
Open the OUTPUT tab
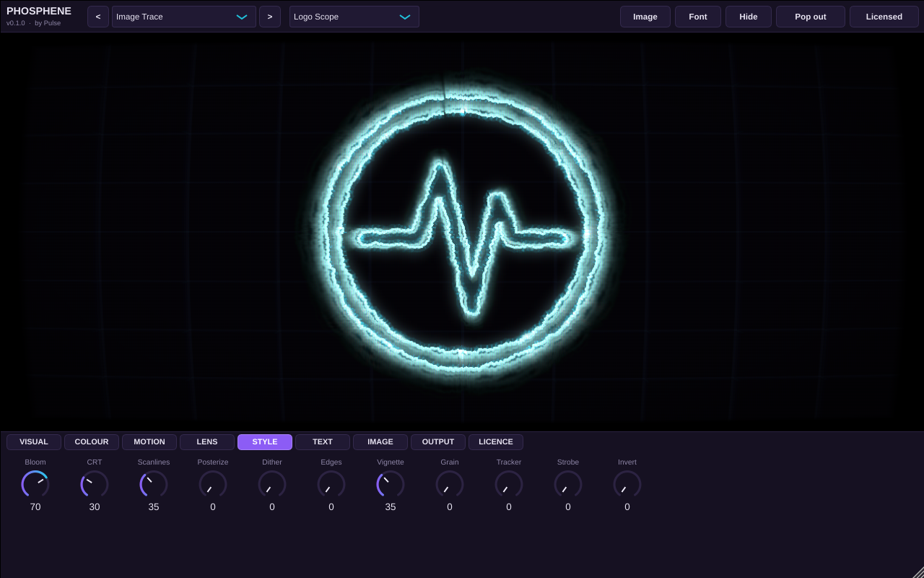(438, 442)
